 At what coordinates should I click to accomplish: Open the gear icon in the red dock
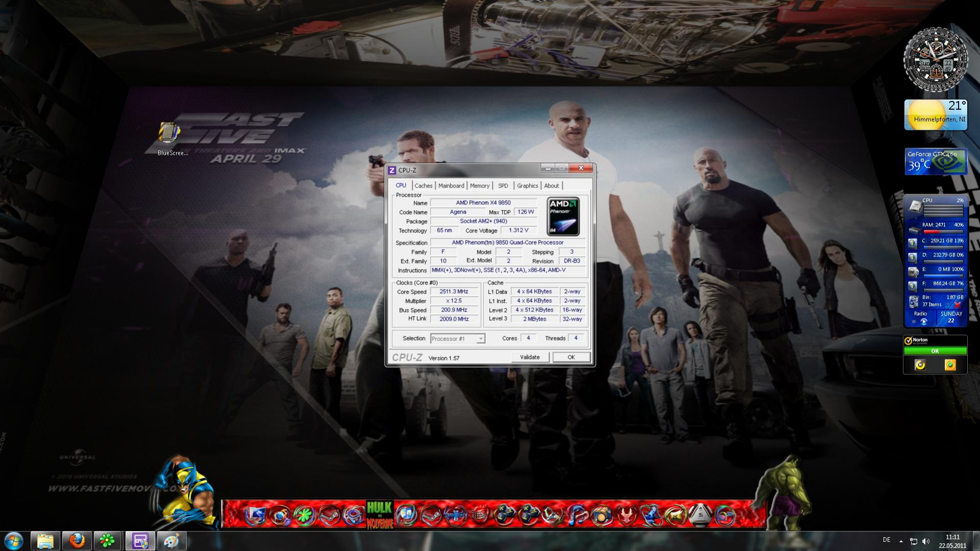pos(353,515)
